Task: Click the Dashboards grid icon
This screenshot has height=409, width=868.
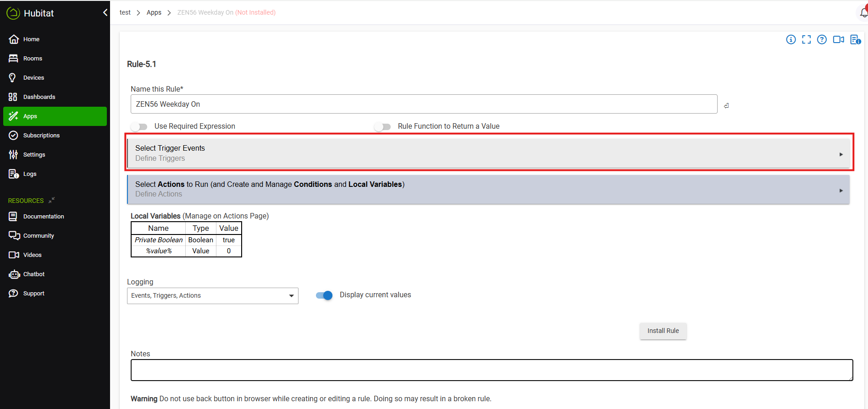Action: (13, 97)
